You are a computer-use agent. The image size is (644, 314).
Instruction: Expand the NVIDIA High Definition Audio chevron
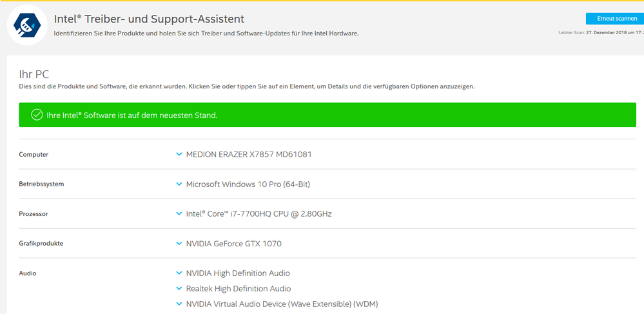coord(179,273)
